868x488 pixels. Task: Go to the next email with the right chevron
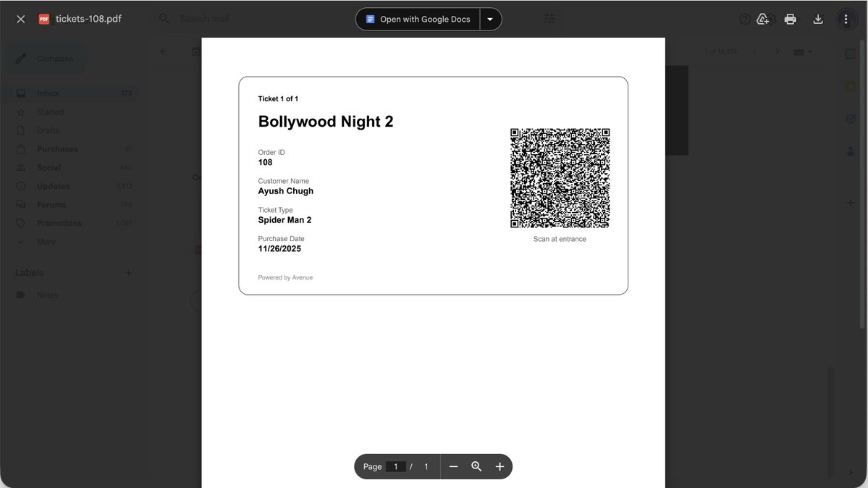click(x=778, y=52)
